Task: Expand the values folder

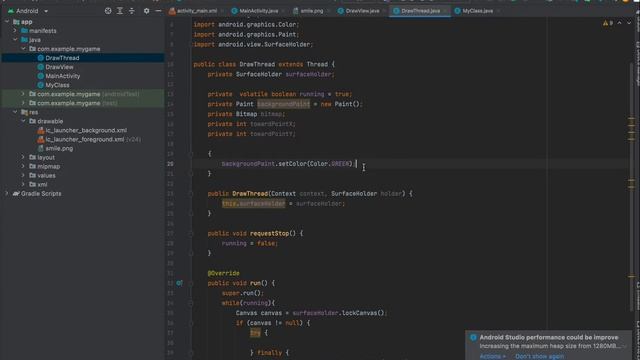Action: pyautogui.click(x=23, y=175)
